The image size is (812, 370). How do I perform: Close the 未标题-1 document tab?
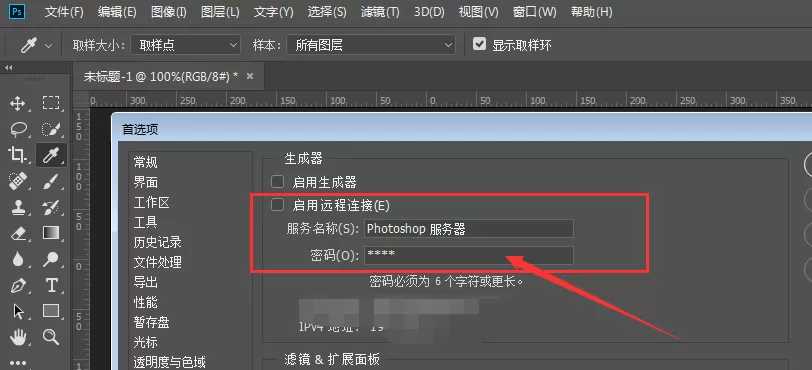(x=250, y=76)
